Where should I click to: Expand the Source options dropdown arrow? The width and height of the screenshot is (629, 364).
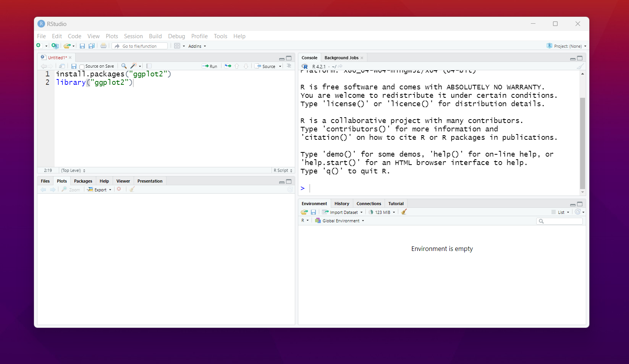click(280, 66)
